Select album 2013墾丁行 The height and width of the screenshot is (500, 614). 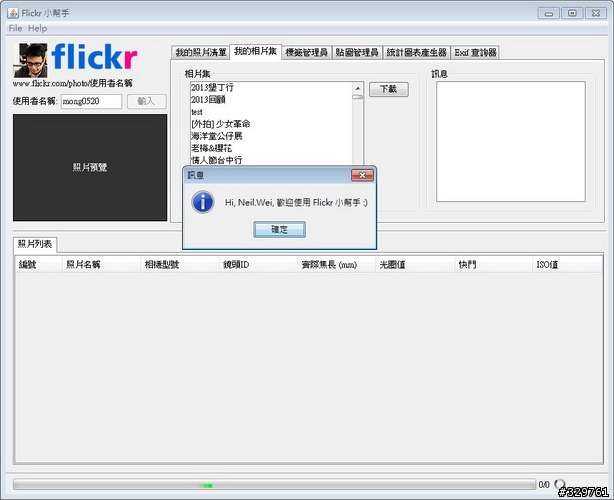point(271,87)
